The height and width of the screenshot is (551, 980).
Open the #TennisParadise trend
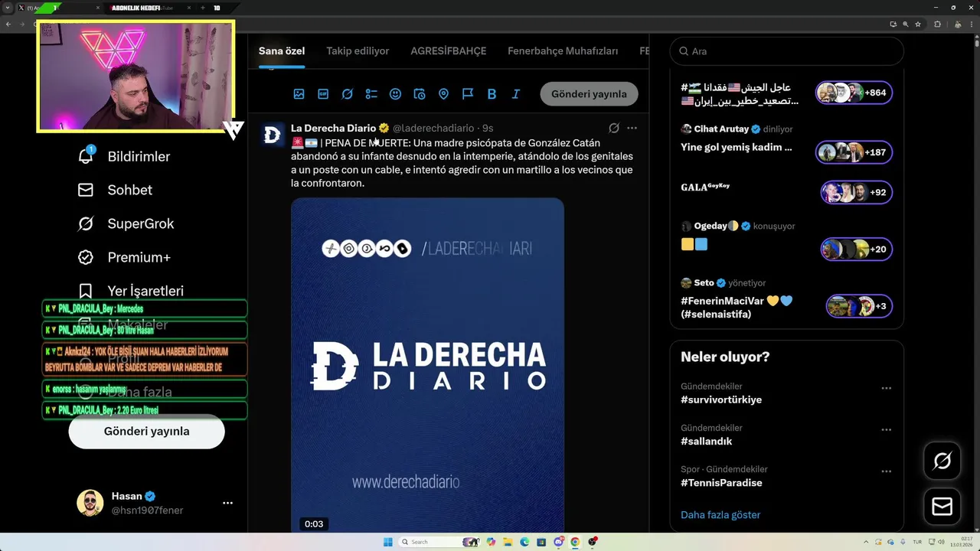(721, 483)
